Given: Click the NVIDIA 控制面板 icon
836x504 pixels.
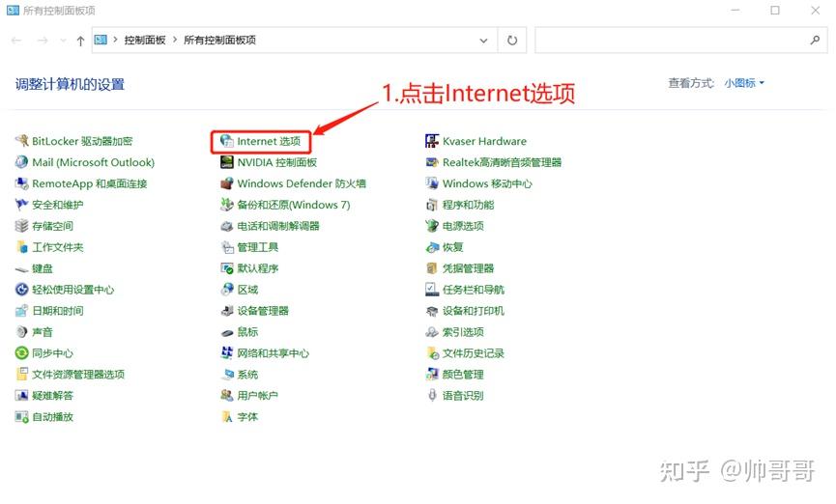Looking at the screenshot, I should click(x=226, y=162).
